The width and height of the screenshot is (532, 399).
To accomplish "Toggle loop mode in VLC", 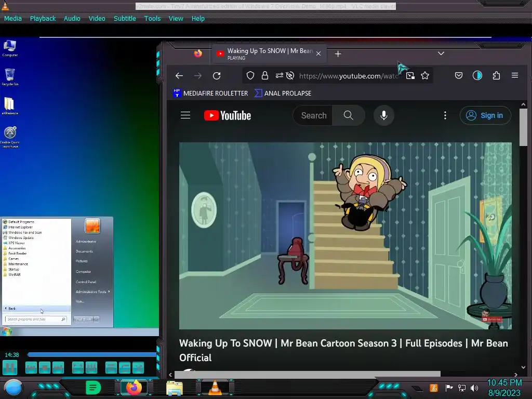I will click(x=125, y=367).
